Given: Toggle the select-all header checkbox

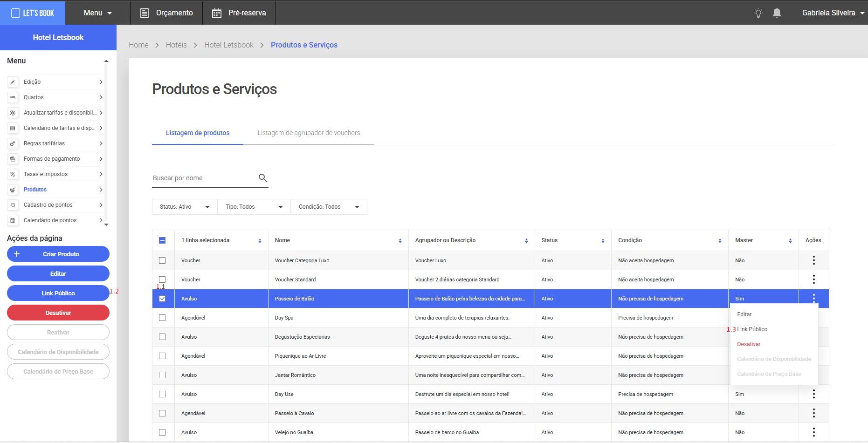Looking at the screenshot, I should point(162,240).
